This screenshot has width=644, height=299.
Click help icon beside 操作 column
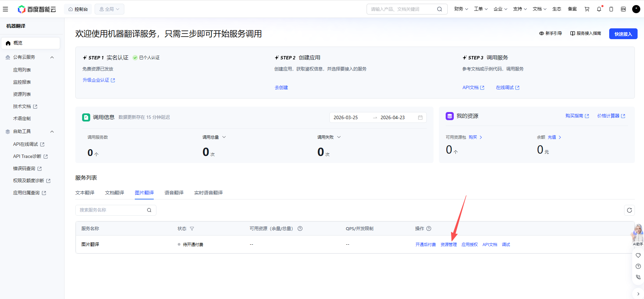(x=429, y=228)
